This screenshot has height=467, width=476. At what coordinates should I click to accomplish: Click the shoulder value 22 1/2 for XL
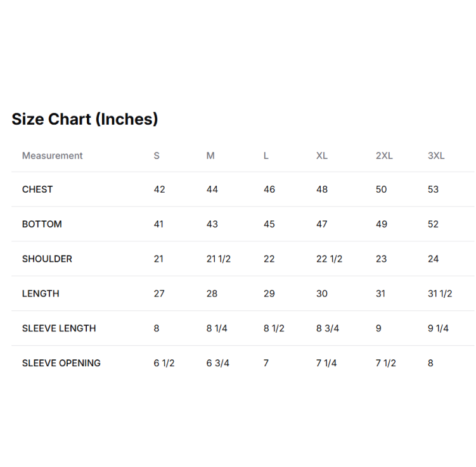click(x=329, y=259)
